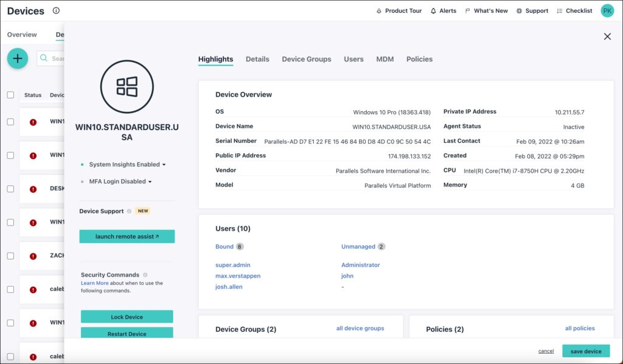The width and height of the screenshot is (623, 364).
Task: Expand MFA Login Disabled dropdown
Action: pyautogui.click(x=150, y=182)
